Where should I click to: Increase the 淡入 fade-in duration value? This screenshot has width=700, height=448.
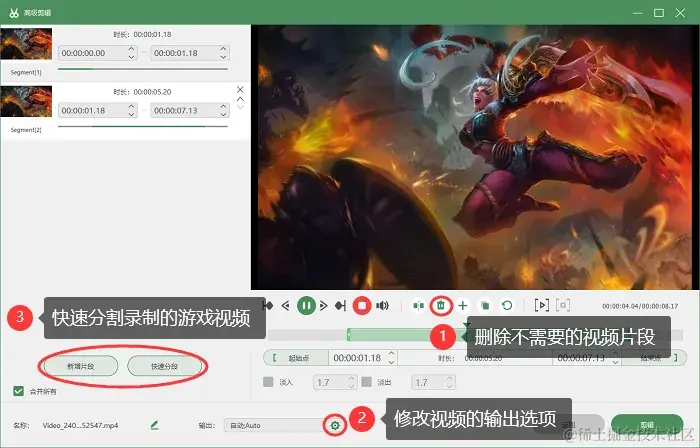(x=351, y=378)
